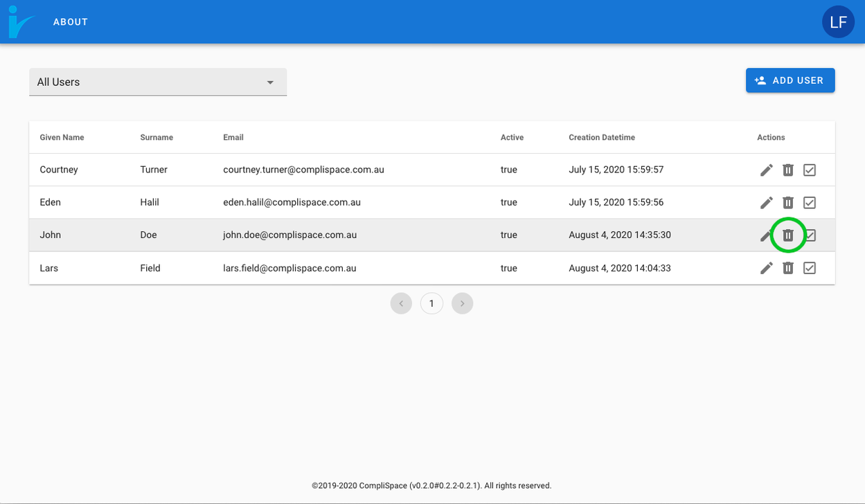Click email lars.field@complispace.com.au
This screenshot has width=865, height=504.
point(289,268)
